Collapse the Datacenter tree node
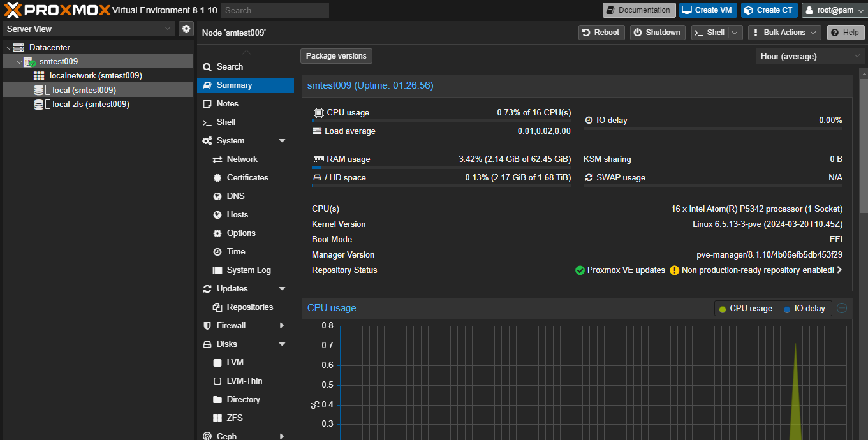Image resolution: width=868 pixels, height=440 pixels. coord(8,48)
